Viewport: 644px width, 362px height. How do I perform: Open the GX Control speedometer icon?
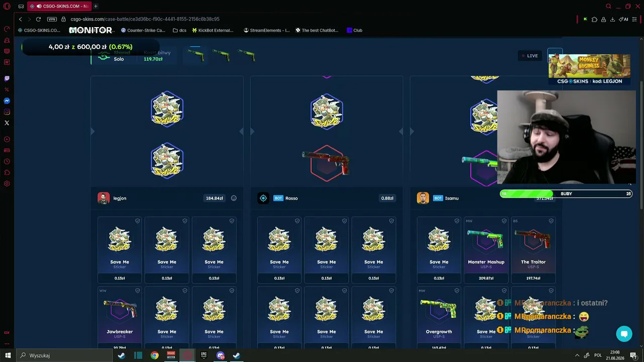point(7,29)
